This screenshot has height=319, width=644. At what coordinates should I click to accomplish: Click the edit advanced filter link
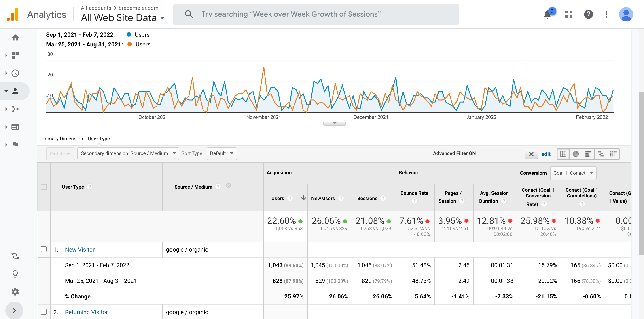pyautogui.click(x=546, y=154)
